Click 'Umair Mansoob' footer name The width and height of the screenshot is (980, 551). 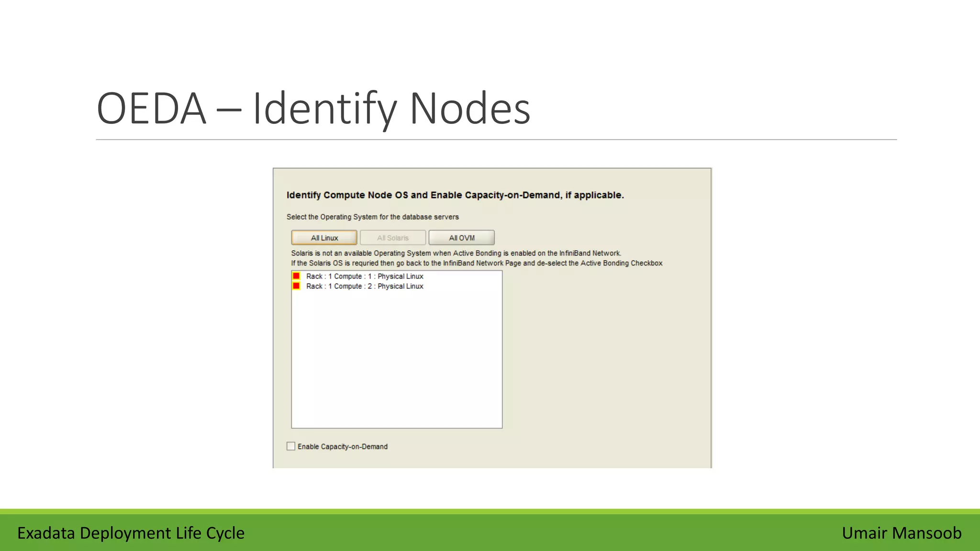(902, 533)
